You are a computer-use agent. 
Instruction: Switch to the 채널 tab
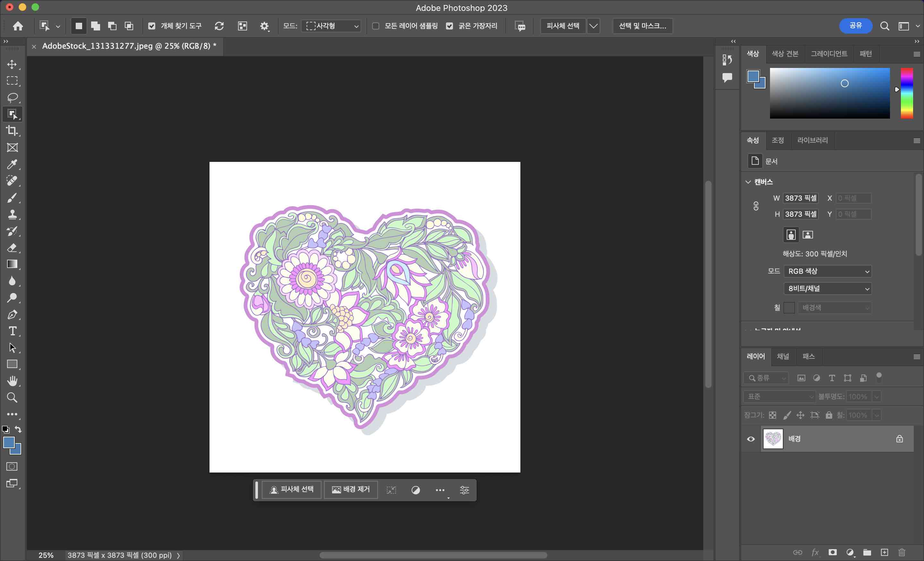[783, 356]
